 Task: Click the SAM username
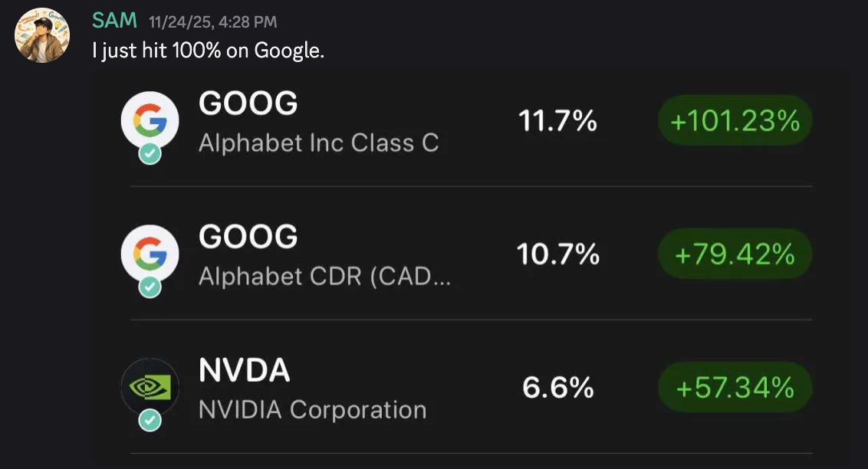114,21
